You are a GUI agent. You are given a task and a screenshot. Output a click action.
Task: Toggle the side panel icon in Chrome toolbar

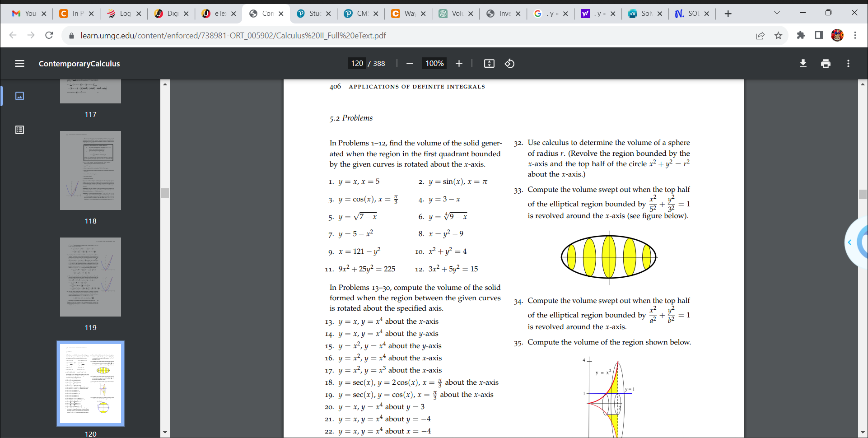tap(819, 35)
